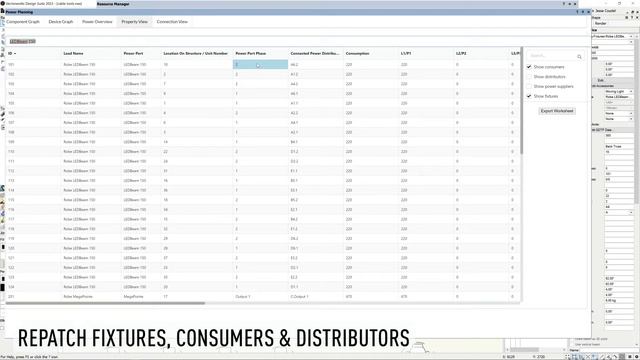Open the Power Overview tab
The height and width of the screenshot is (360, 640).
[97, 22]
